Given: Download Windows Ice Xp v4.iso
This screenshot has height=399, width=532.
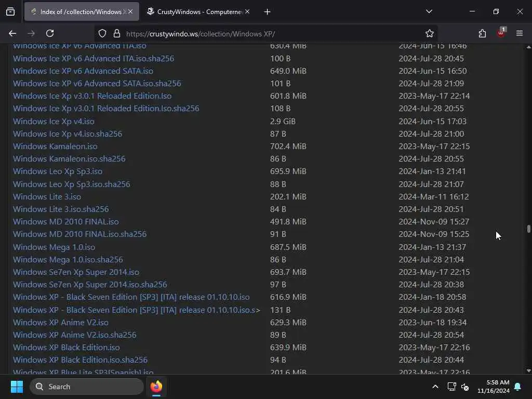Looking at the screenshot, I should tap(54, 121).
